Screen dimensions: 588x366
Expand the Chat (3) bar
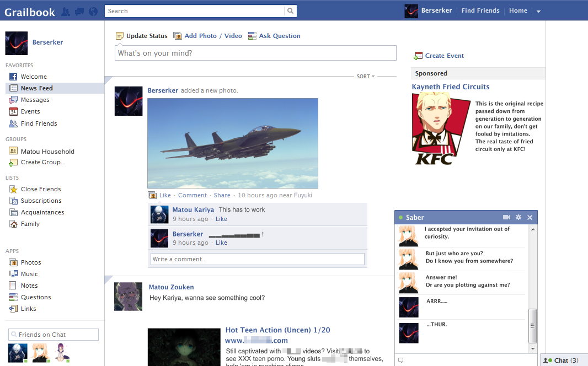(x=564, y=360)
